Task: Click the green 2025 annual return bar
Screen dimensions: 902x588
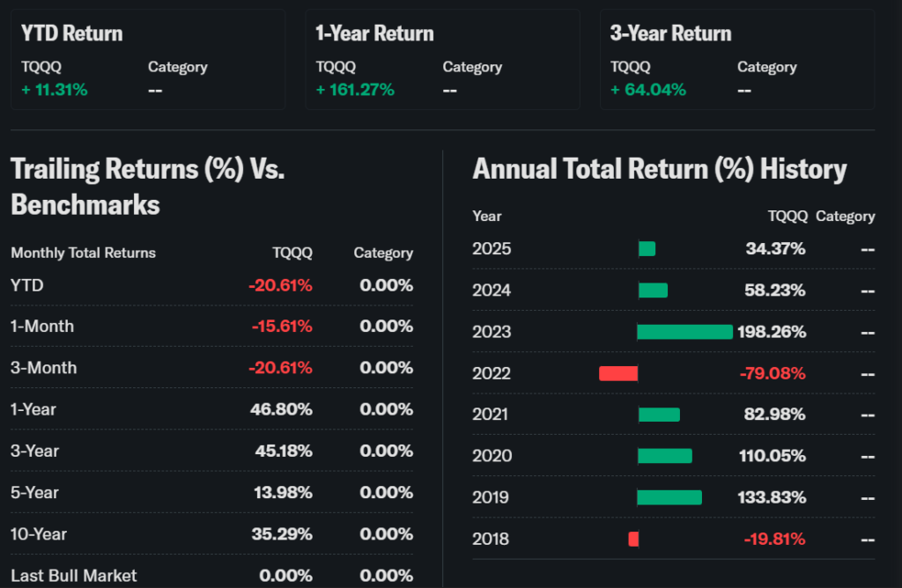Action: (647, 249)
